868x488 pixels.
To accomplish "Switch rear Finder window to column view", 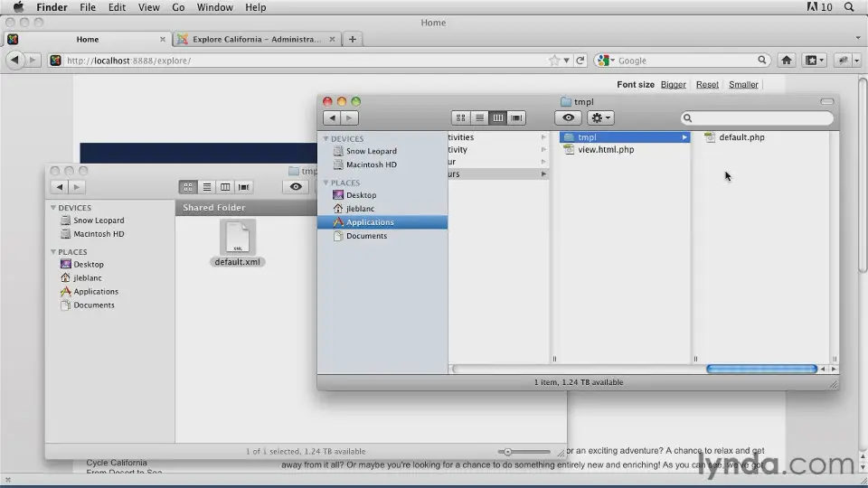I will coord(225,187).
